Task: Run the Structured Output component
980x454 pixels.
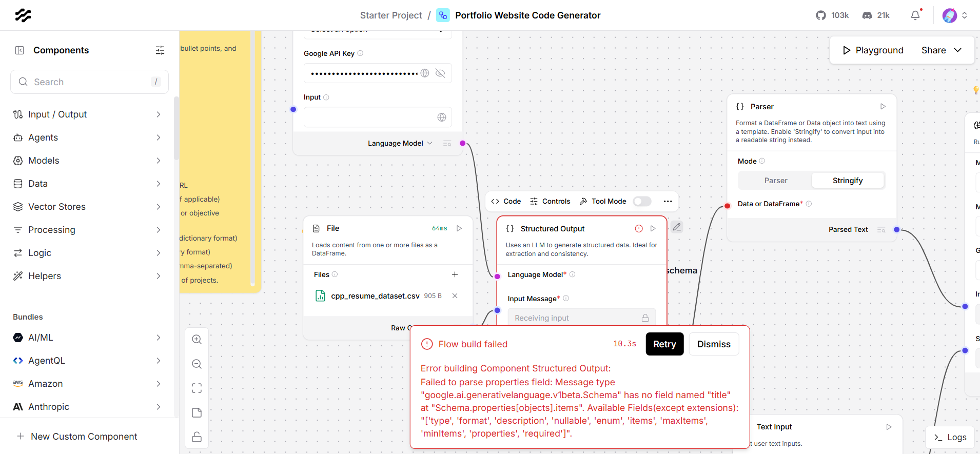Action: (653, 229)
